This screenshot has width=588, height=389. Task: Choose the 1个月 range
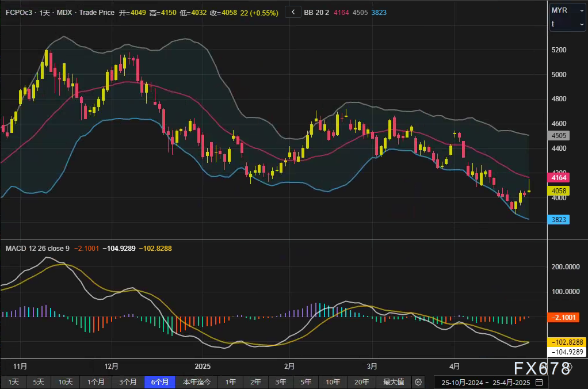96,382
